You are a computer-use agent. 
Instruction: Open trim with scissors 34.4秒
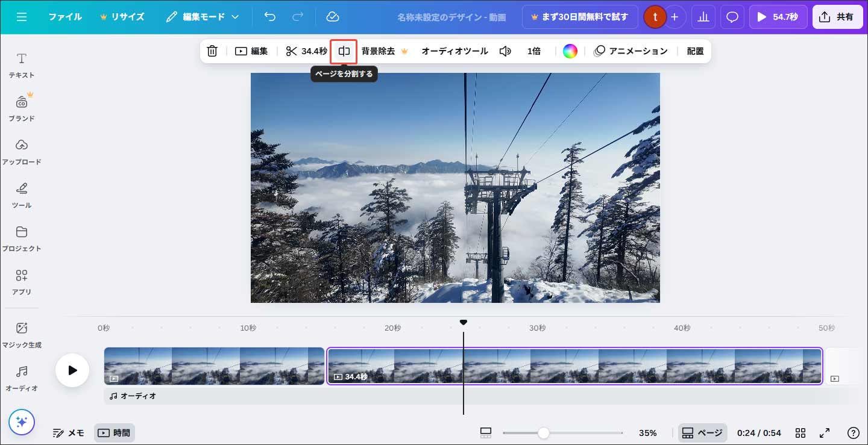coord(306,51)
